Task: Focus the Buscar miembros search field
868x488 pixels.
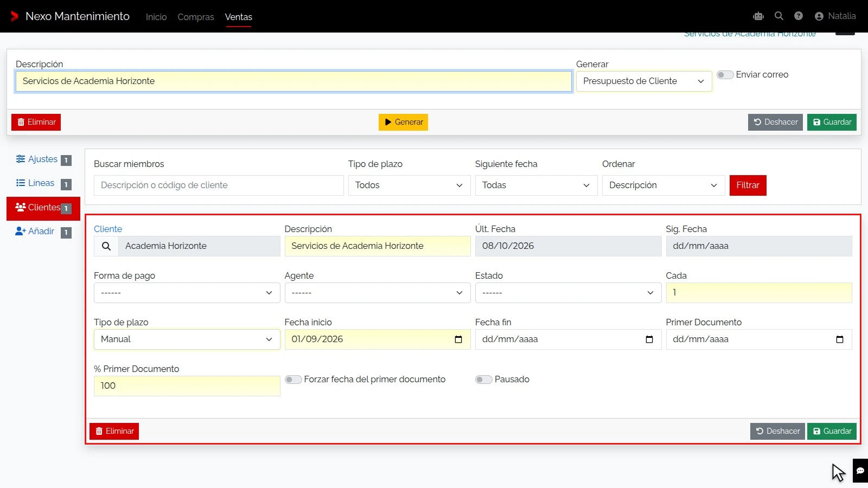Action: tap(219, 185)
